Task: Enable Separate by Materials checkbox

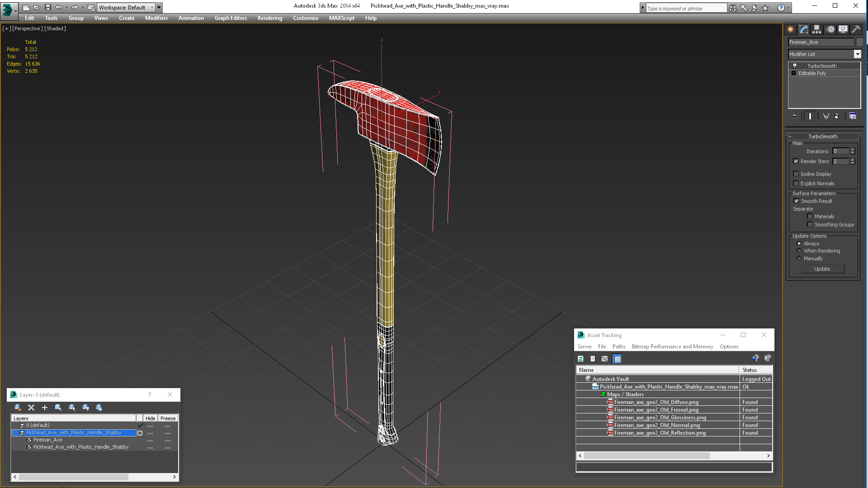Action: 810,216
